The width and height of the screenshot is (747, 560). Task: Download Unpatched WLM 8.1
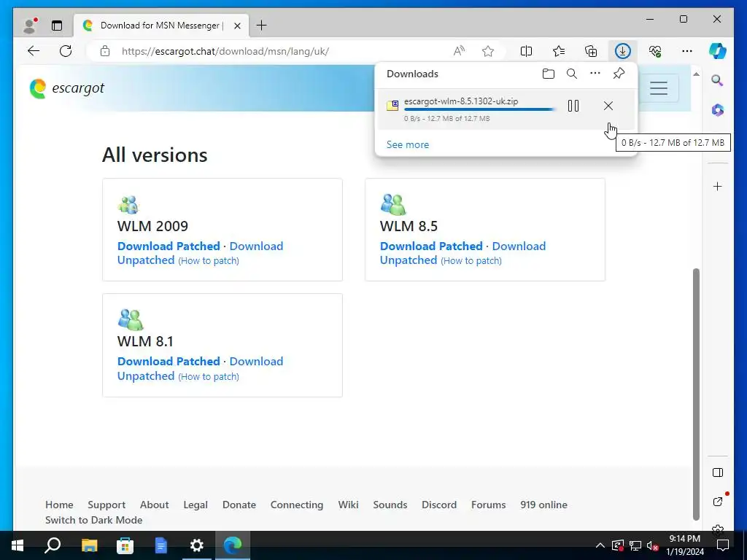[256, 362]
